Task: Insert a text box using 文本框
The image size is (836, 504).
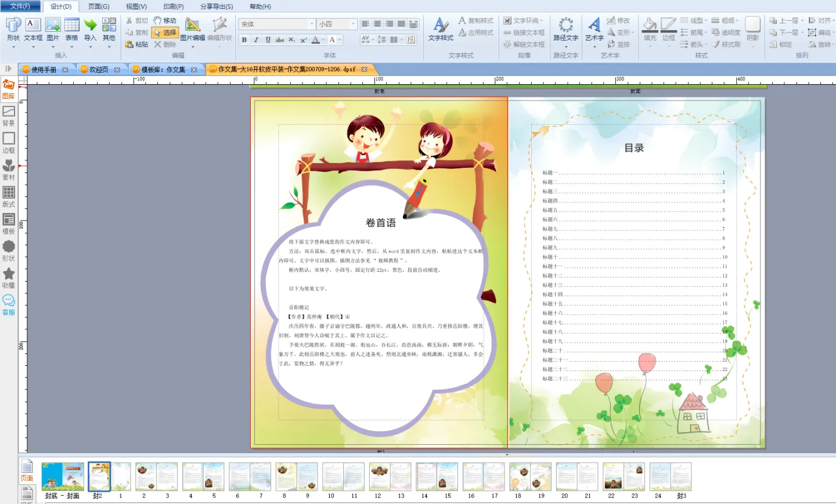Action: point(33,29)
